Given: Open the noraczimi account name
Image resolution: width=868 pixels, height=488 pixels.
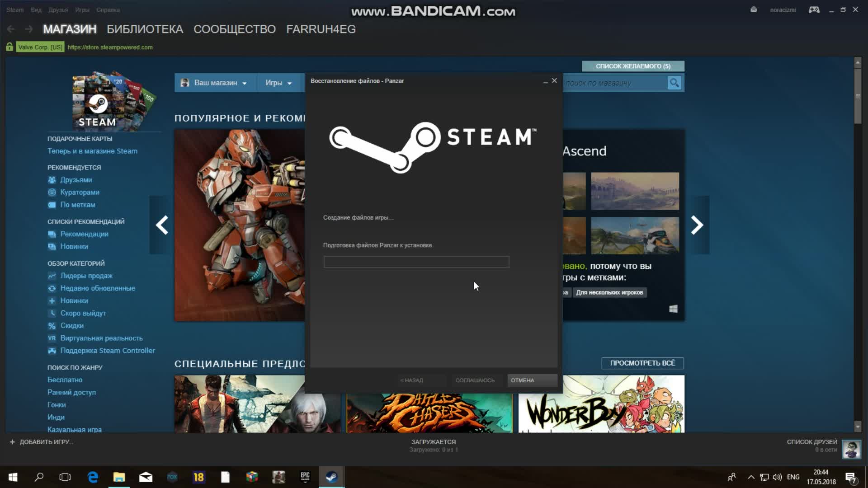Looking at the screenshot, I should 783,9.
